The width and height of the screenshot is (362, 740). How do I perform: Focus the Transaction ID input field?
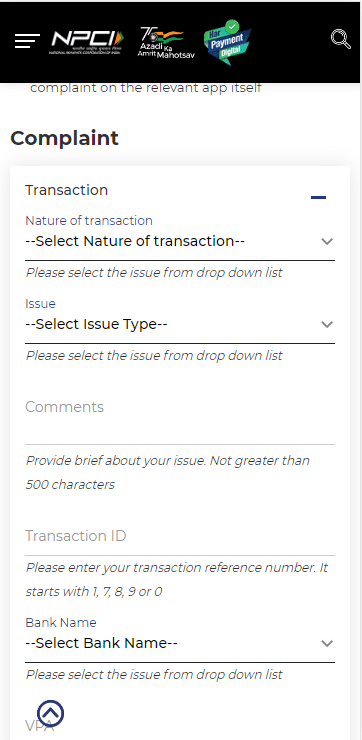180,538
